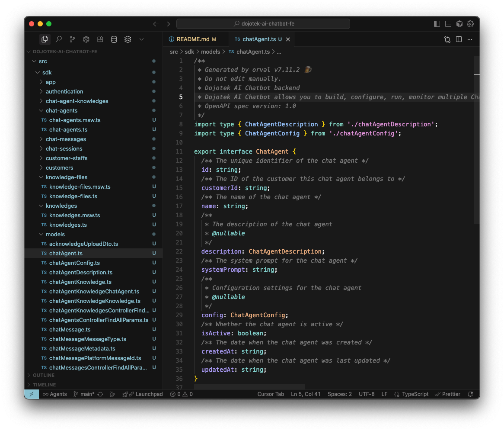Close the chatAgent.ts tab
Screen dimensions: 504x431
[288, 39]
